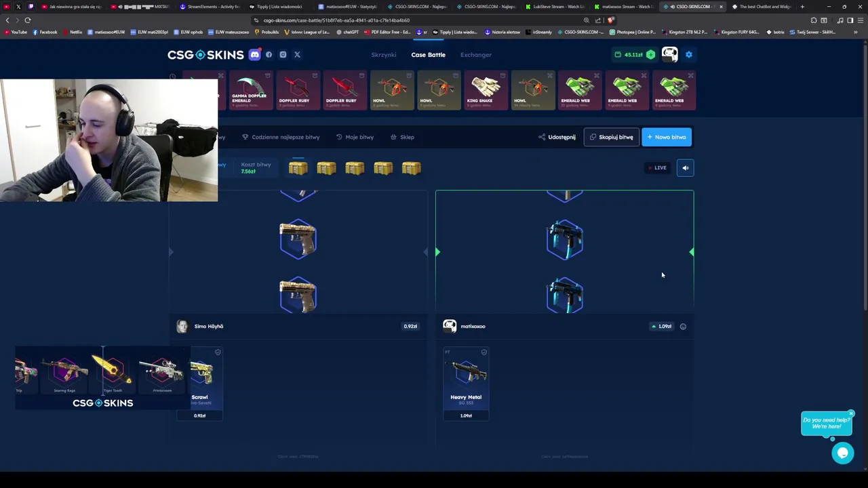Image resolution: width=868 pixels, height=488 pixels.
Task: Open the X (Twitter) social icon in the header
Action: point(297,55)
